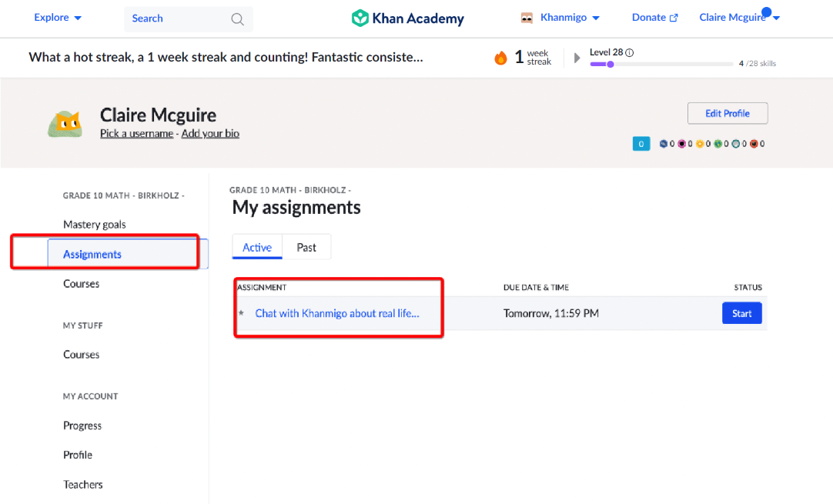Click the DUE DATE & TIME column header
Screen dimensions: 833x504
click(536, 287)
